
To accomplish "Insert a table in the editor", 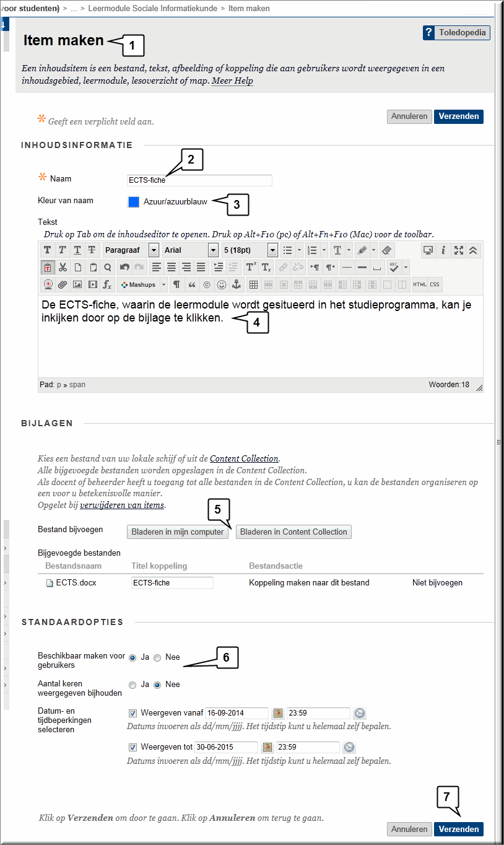I will click(253, 285).
